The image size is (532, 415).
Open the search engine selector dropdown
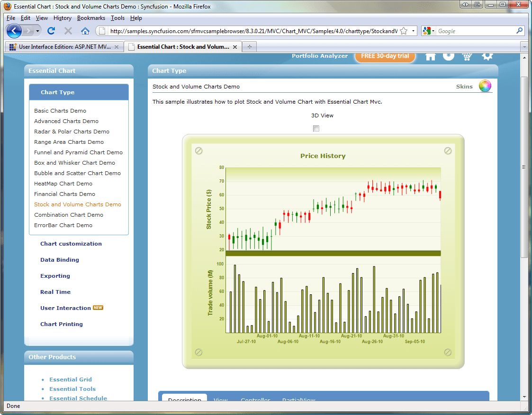pyautogui.click(x=429, y=31)
